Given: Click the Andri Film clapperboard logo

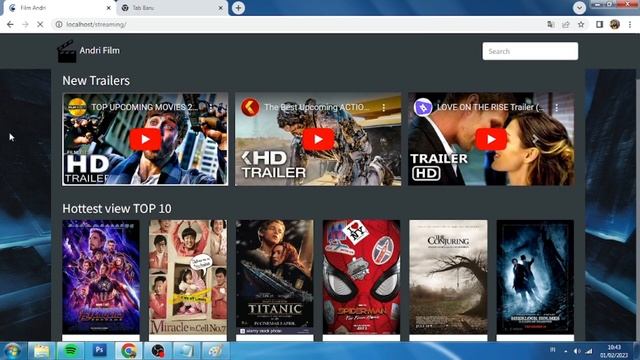Looking at the screenshot, I should point(67,51).
